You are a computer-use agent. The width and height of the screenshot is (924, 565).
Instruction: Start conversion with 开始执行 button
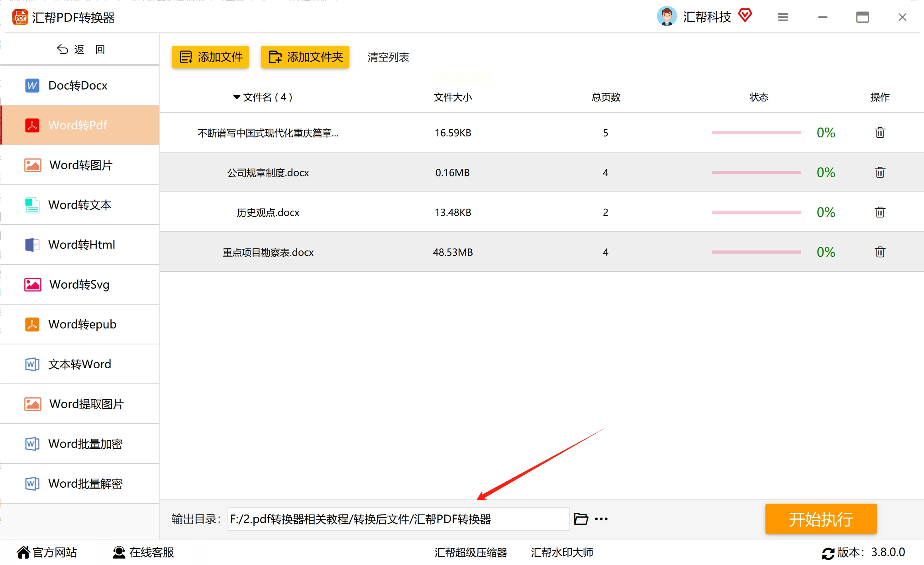point(821,519)
